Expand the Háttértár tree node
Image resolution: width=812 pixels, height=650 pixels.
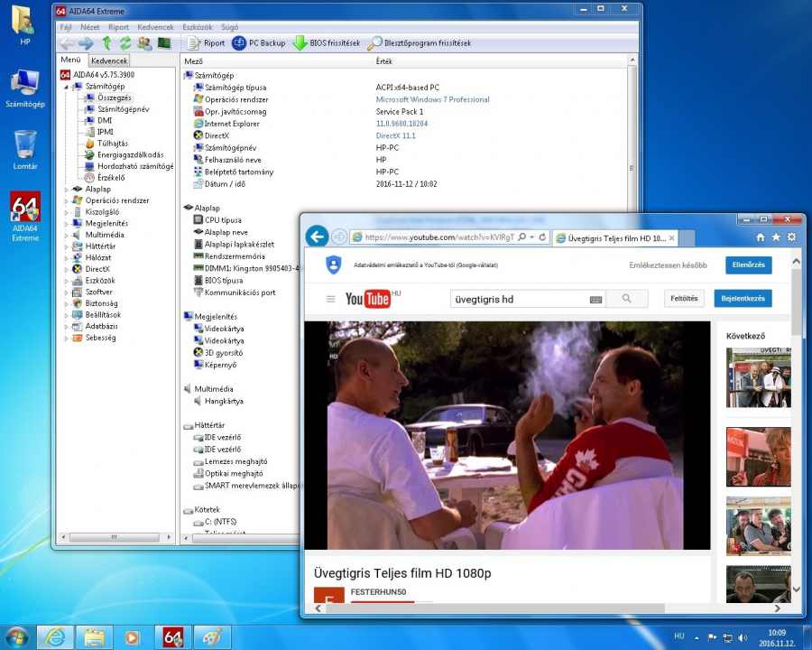[66, 246]
